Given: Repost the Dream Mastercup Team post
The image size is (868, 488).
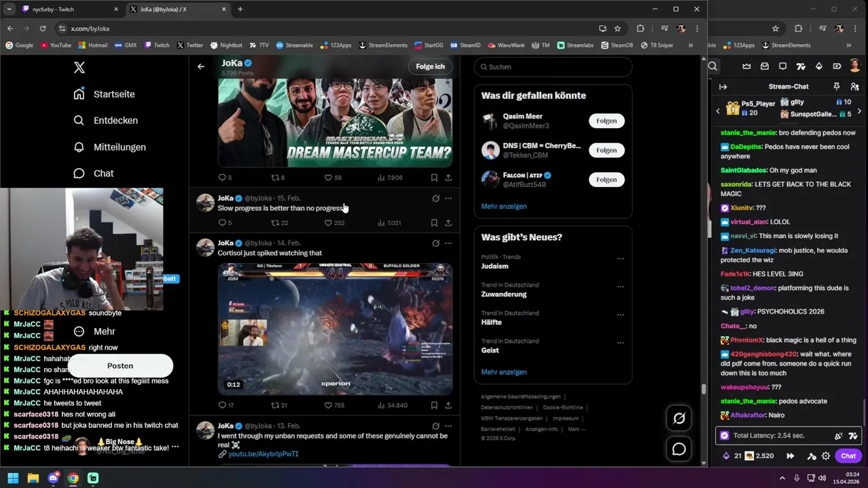Looking at the screenshot, I should click(278, 178).
